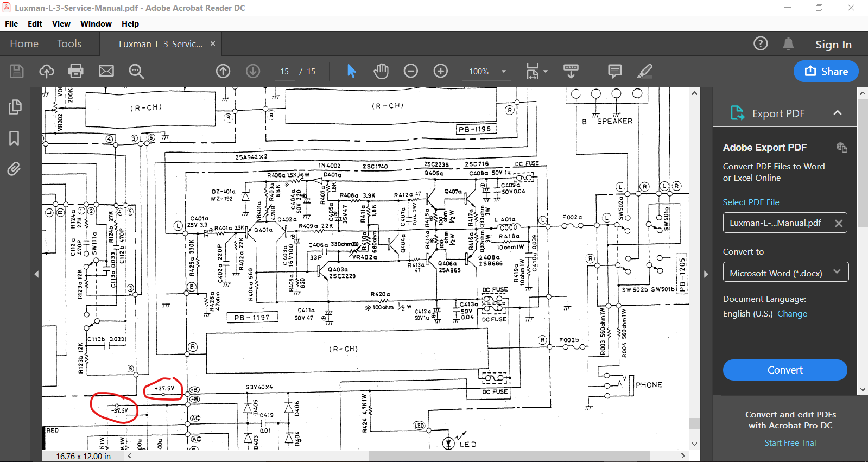Open the Help menu
868x462 pixels.
[130, 24]
